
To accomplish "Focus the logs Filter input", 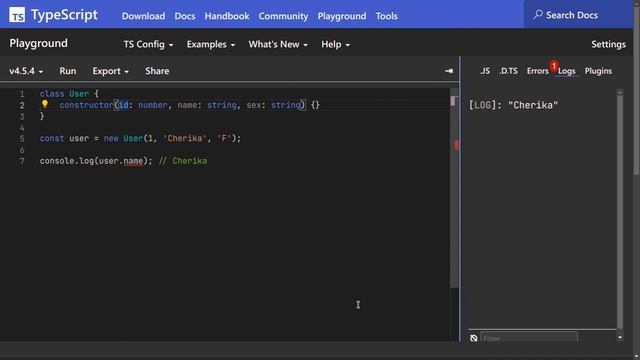I will click(x=529, y=338).
